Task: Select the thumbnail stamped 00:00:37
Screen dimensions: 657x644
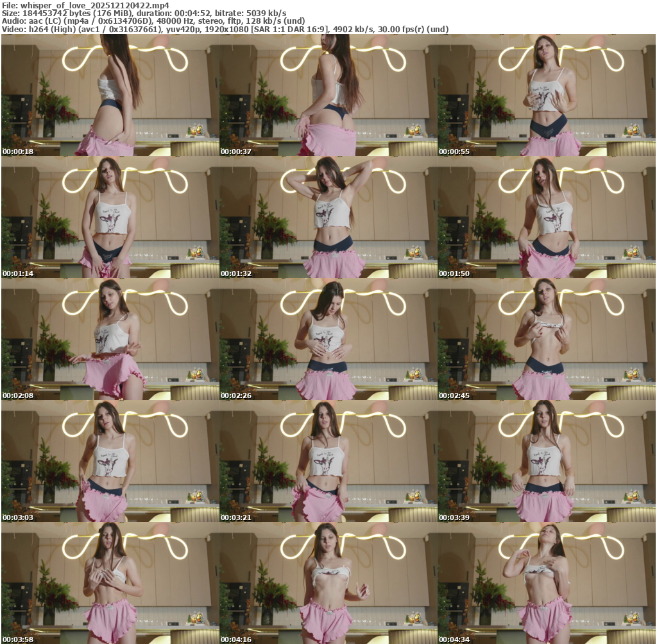Action: 328,95
